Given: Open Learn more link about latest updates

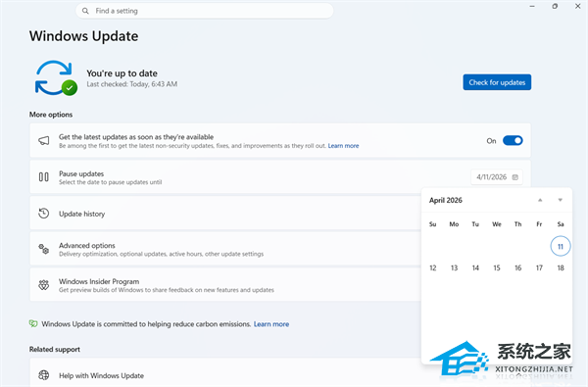Looking at the screenshot, I should coord(343,146).
